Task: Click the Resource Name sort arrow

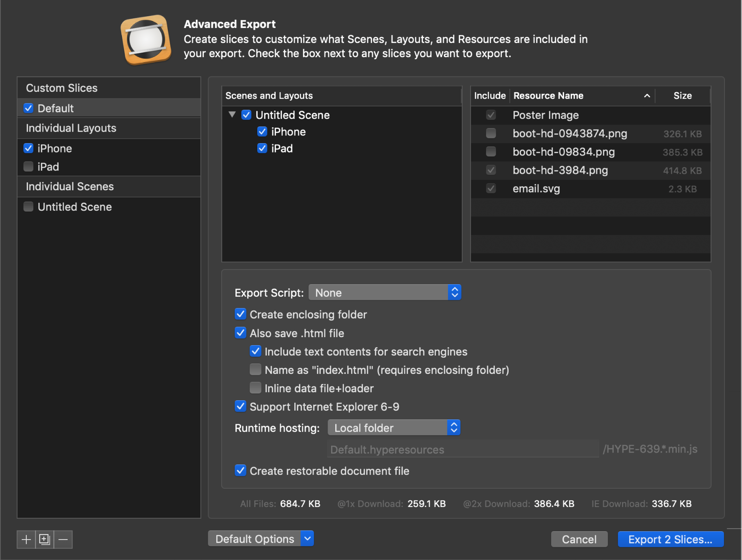Action: 647,96
